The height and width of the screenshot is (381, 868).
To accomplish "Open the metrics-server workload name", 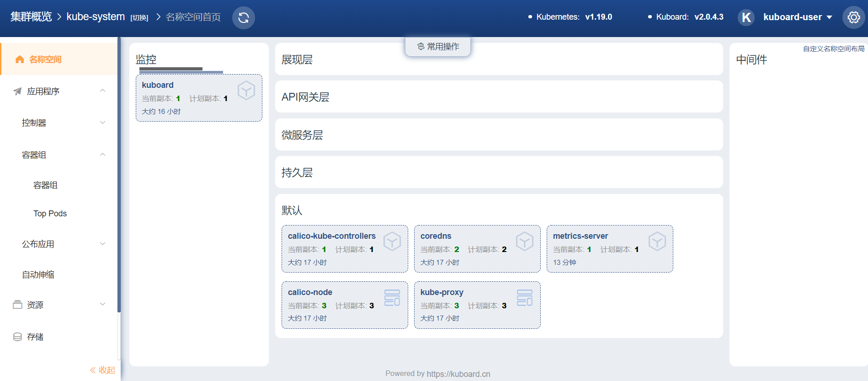I will pyautogui.click(x=580, y=236).
